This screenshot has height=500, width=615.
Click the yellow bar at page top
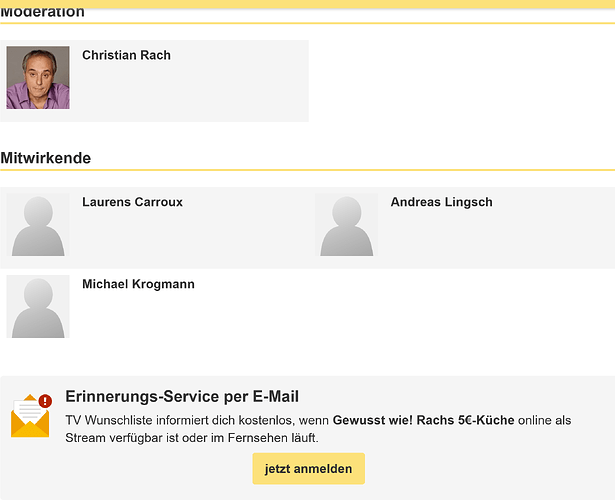coord(307,3)
